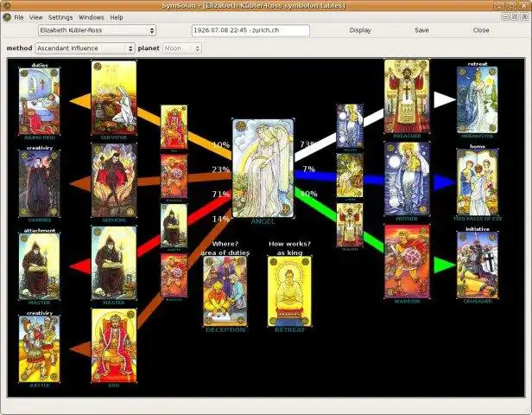Select the Ailing King card under duties

point(40,101)
